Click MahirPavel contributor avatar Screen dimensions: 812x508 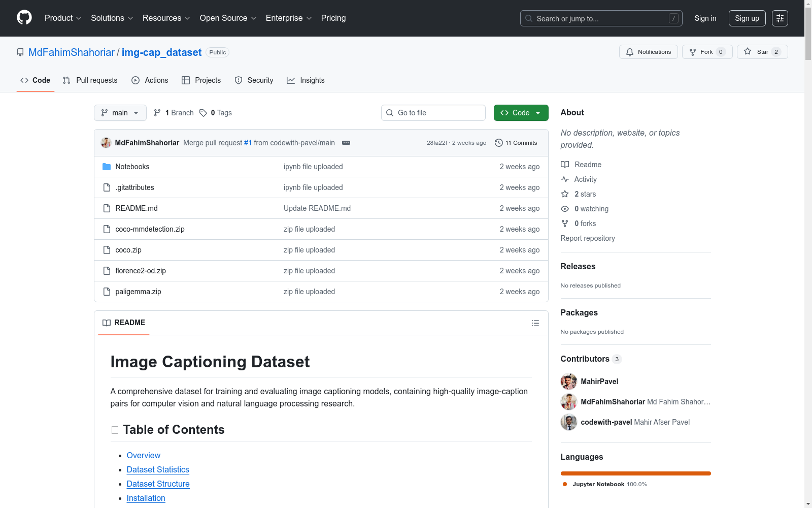click(569, 382)
